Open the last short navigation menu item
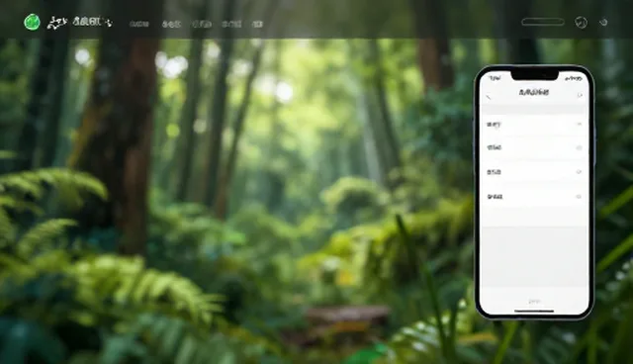This screenshot has height=364, width=633. click(x=257, y=24)
